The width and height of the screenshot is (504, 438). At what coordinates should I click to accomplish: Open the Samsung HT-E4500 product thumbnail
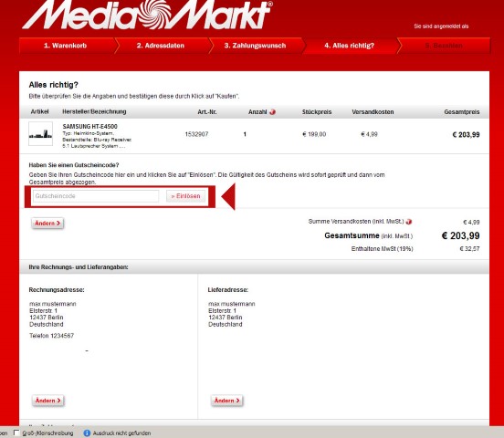click(x=40, y=134)
